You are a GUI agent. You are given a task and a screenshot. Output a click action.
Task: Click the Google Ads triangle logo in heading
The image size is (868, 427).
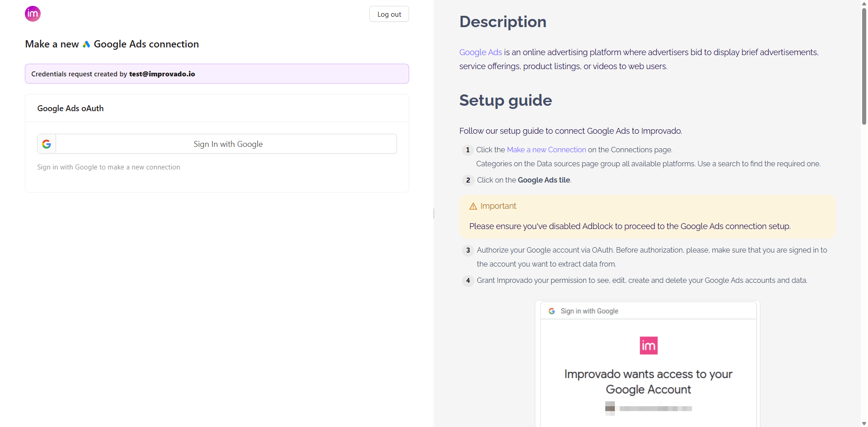(86, 44)
